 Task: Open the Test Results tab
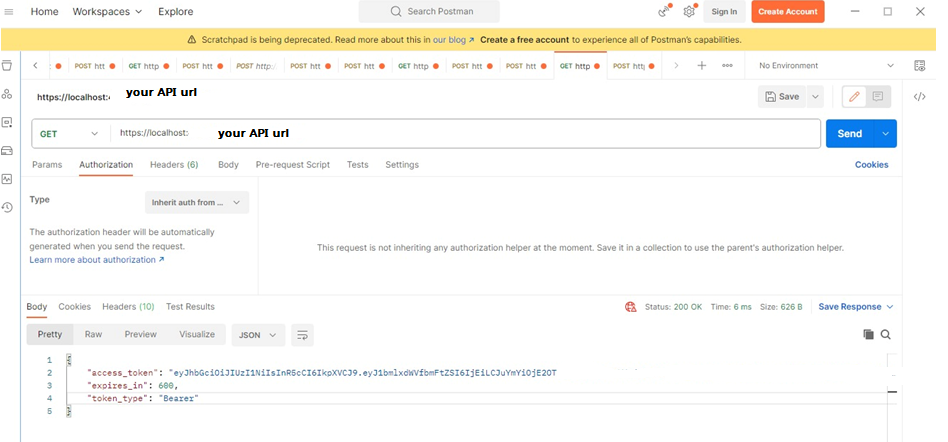tap(190, 307)
